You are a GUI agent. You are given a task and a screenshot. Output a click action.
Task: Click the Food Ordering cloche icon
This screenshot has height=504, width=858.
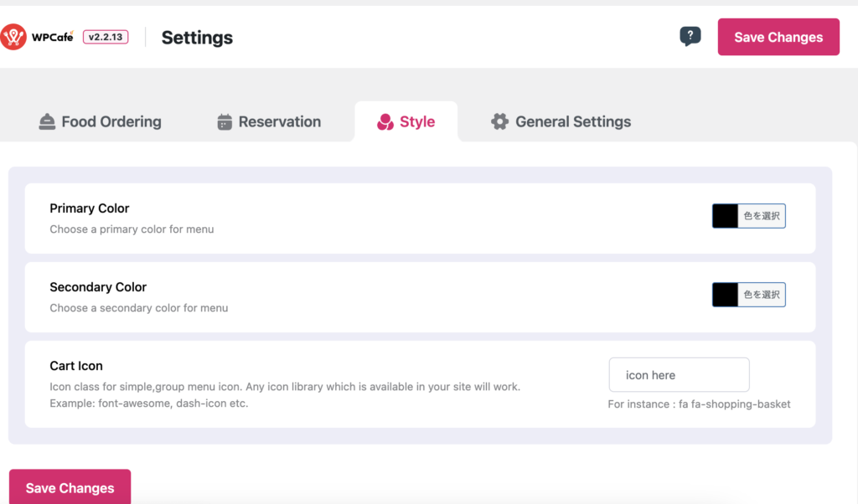[47, 122]
